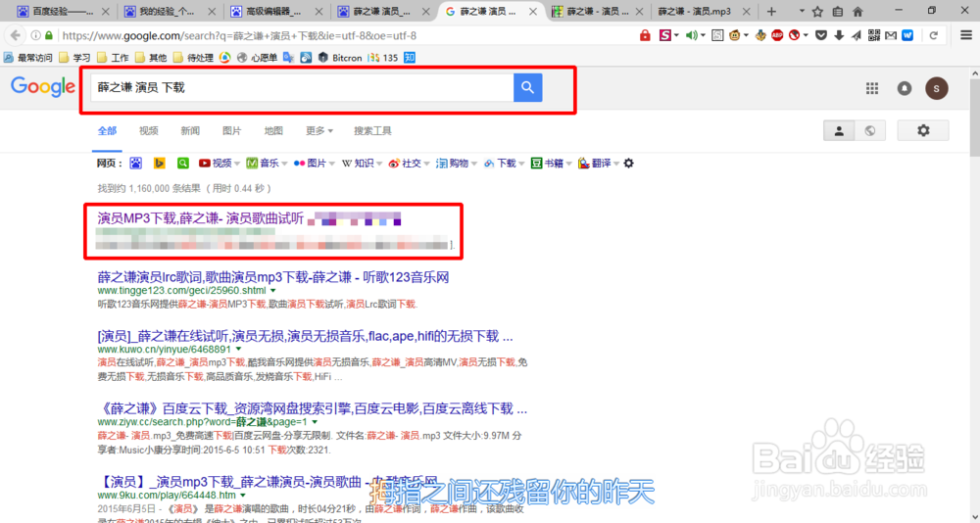Click the bookmark star icon
The height and width of the screenshot is (523, 980).
coord(817,11)
